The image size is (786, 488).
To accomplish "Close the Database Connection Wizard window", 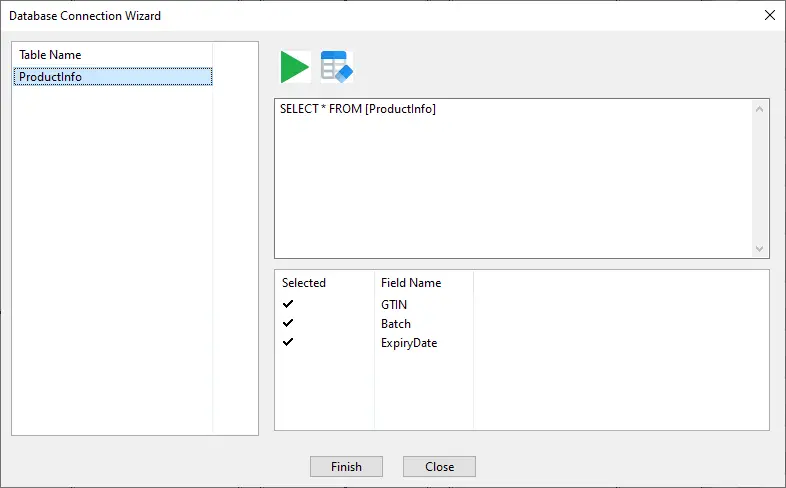I will (770, 16).
